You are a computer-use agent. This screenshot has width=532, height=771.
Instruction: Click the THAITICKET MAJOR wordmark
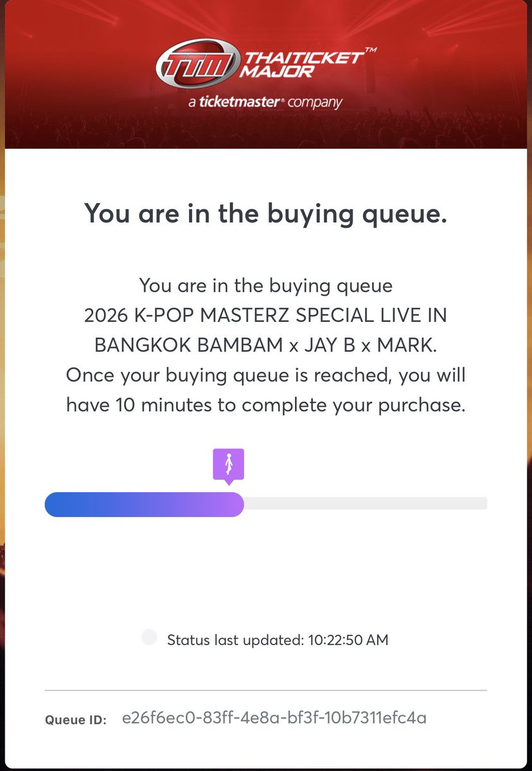pos(301,64)
